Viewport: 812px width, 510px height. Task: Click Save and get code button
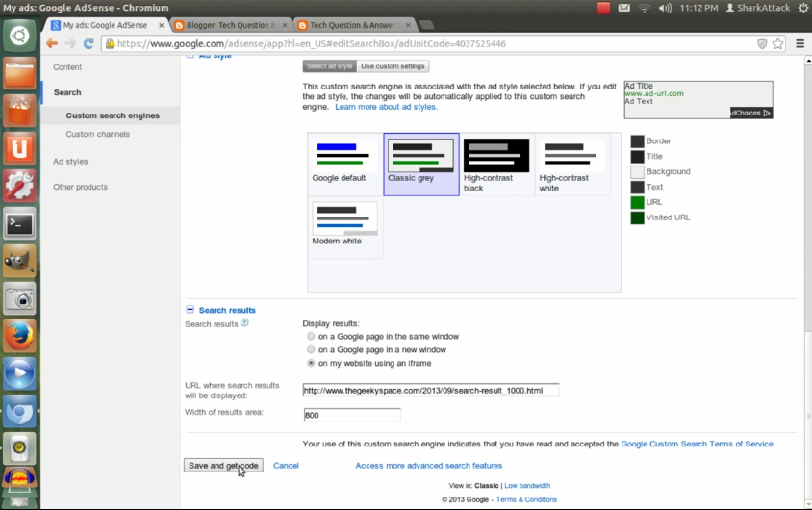223,466
